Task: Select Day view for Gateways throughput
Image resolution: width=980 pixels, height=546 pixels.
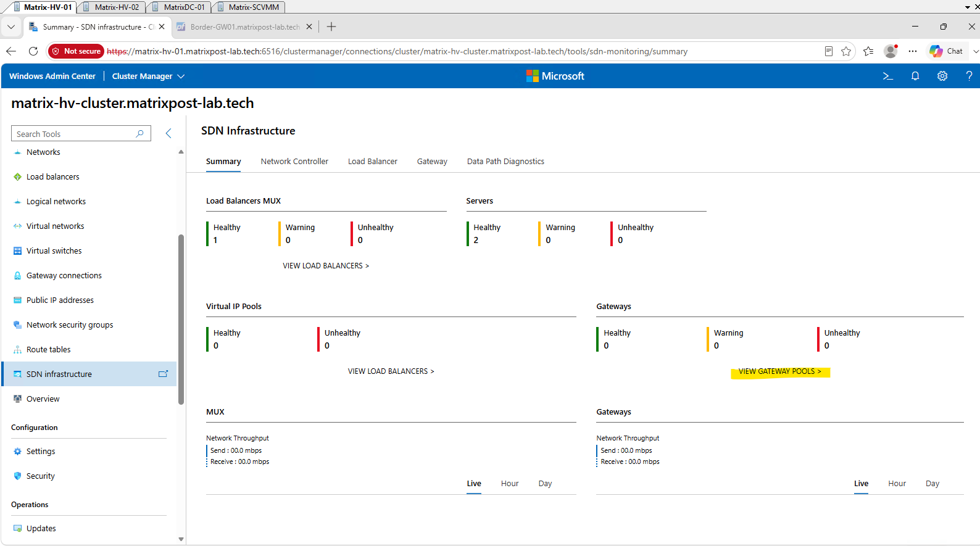Action: 932,484
